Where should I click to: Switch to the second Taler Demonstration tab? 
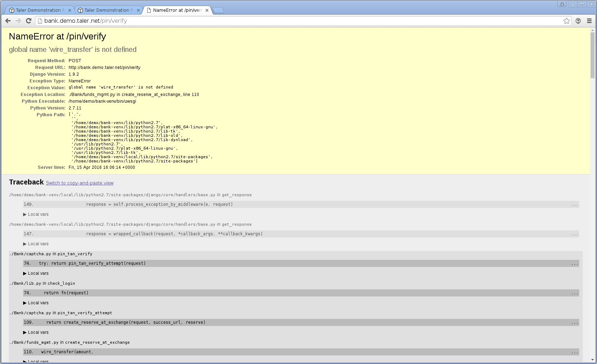click(108, 10)
